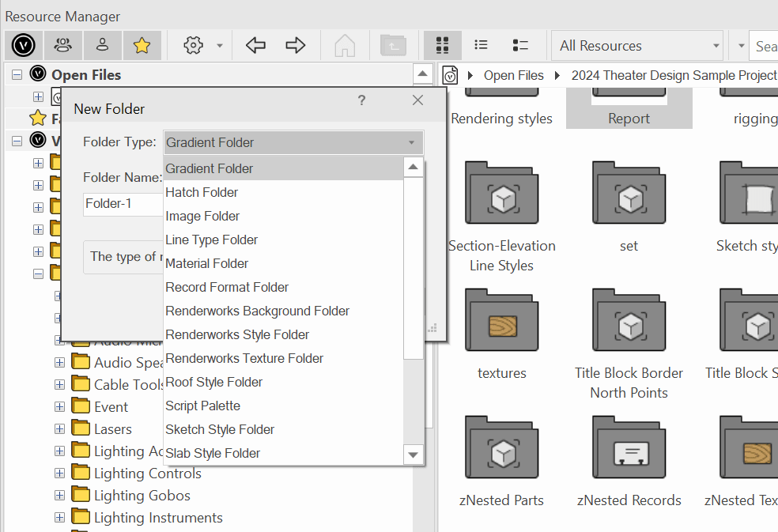Expand the Audio Speakers folder node

tap(59, 362)
